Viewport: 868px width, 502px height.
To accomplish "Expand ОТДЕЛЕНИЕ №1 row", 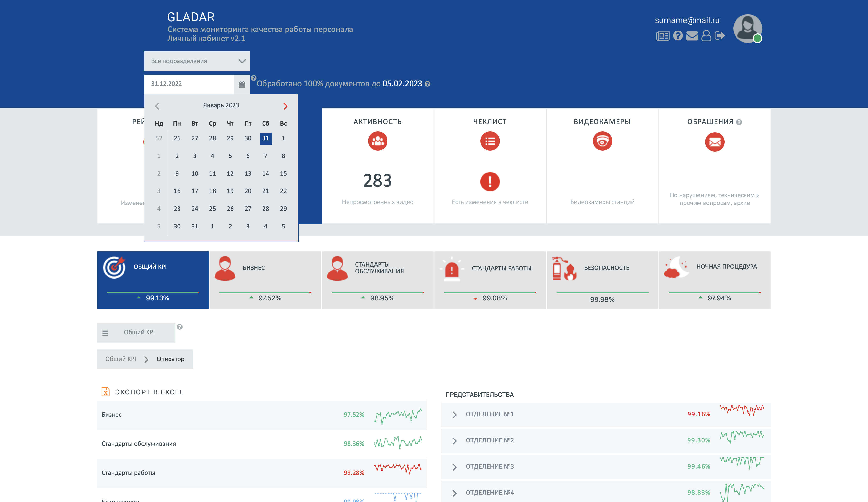I will point(455,415).
